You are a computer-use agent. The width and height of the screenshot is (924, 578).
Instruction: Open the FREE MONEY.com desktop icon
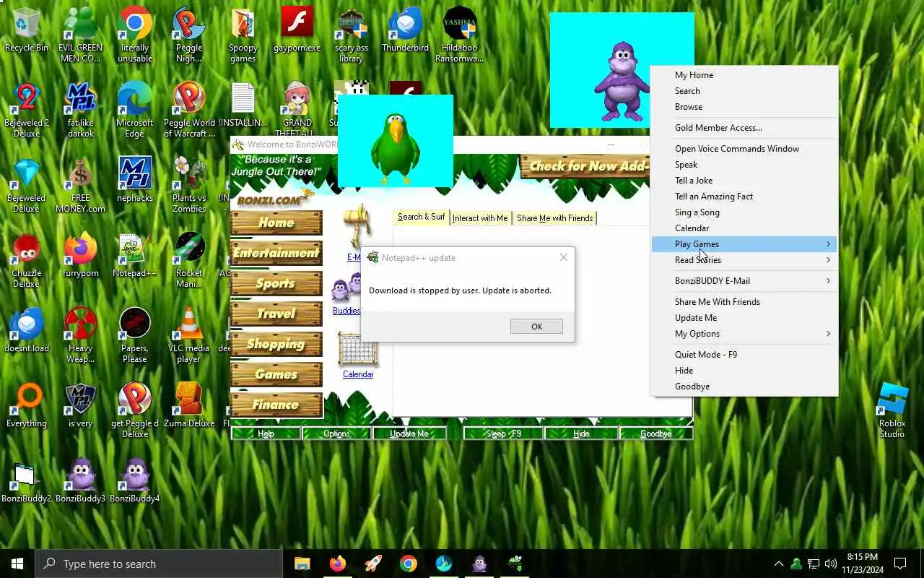81,185
